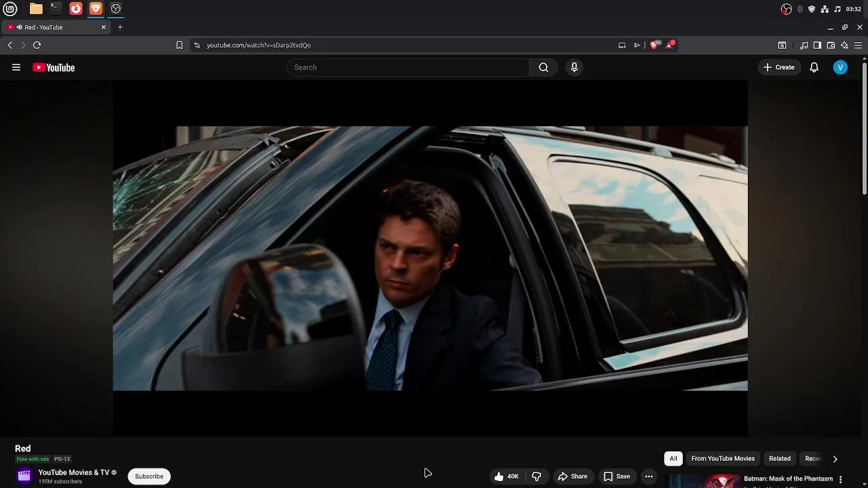Launch the terminal from panel

coord(56,9)
